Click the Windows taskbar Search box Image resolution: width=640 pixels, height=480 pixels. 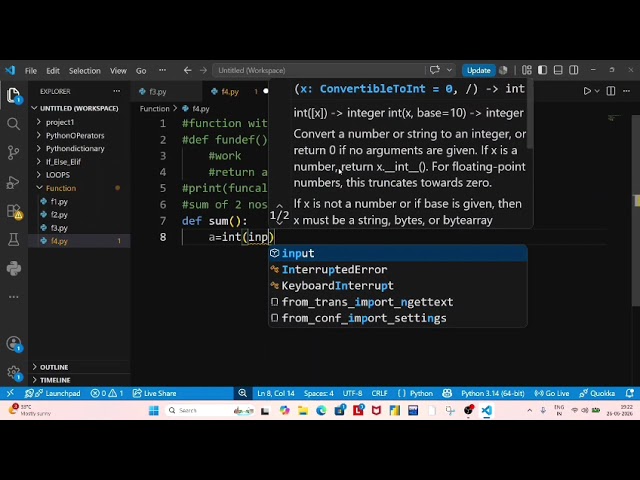click(x=209, y=410)
